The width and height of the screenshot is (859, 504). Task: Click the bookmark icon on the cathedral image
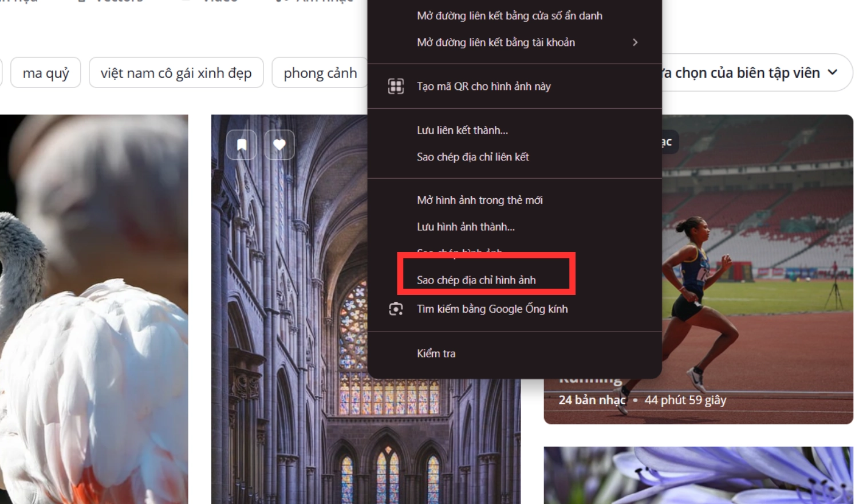click(242, 145)
